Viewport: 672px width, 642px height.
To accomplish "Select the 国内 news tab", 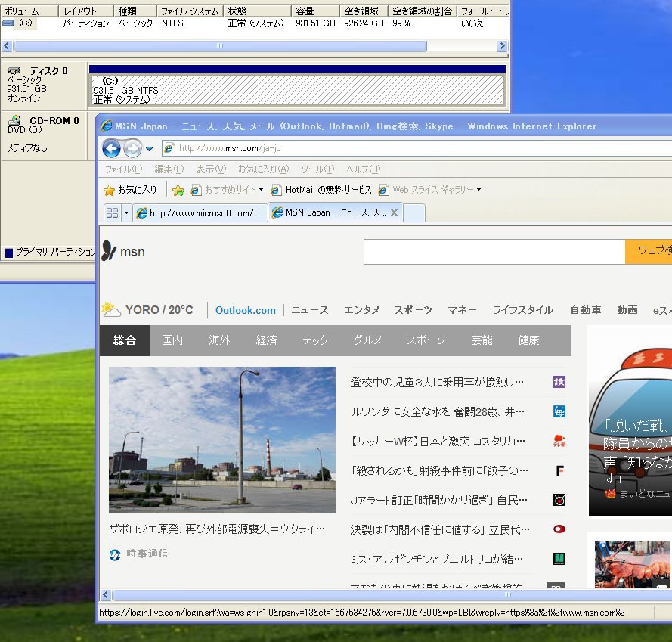I will coord(172,340).
